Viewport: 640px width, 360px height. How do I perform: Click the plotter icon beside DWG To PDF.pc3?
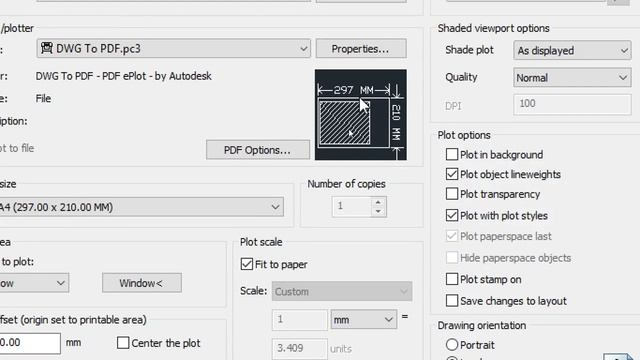[x=47, y=48]
